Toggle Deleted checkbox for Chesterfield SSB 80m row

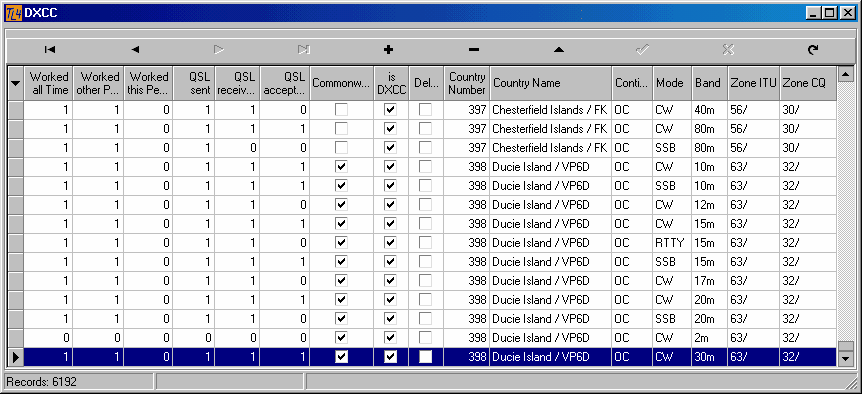coord(426,148)
